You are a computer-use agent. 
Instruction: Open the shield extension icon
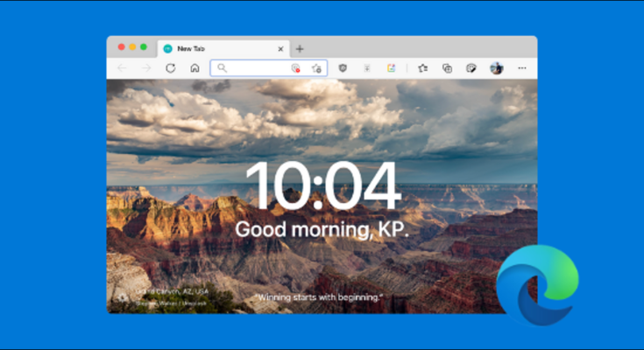(x=343, y=67)
